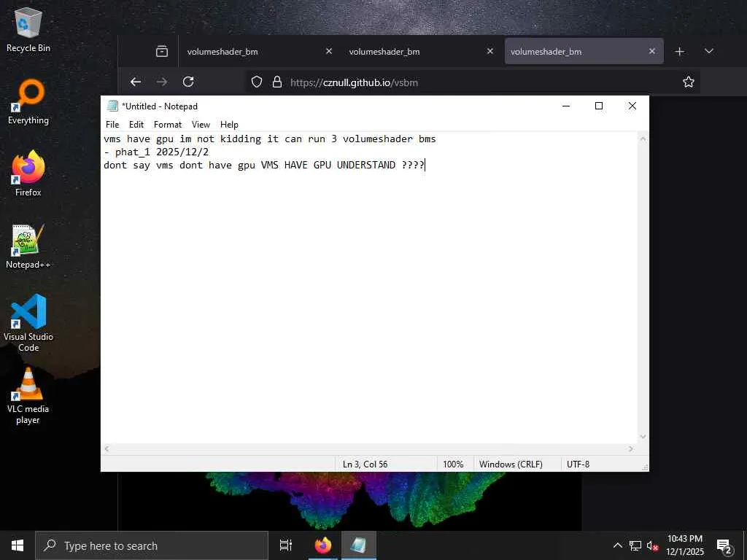Click the Notepad title bar icon

tap(112, 106)
